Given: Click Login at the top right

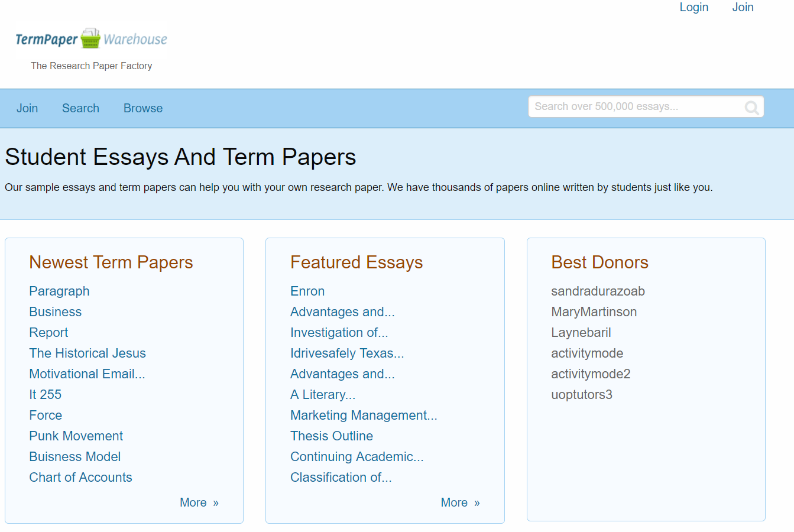Looking at the screenshot, I should (693, 7).
